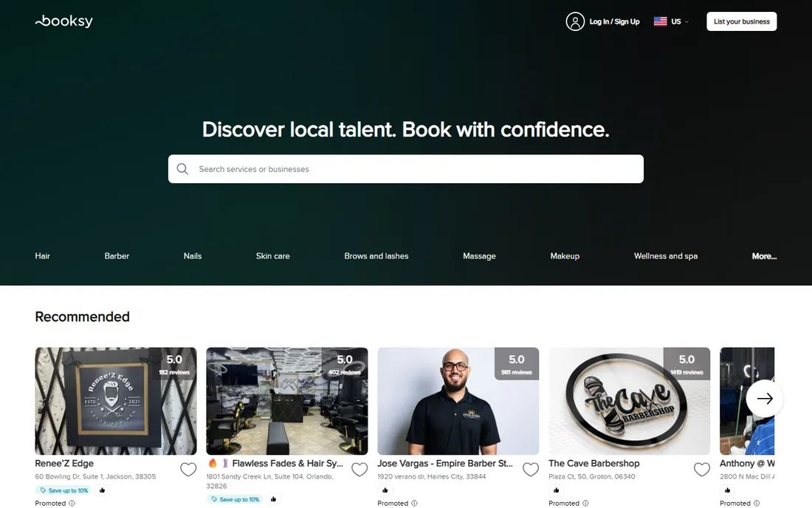Click Save up to 10% tag on Renee'Z Edge
Screen dimensions: 812x508
[64, 490]
